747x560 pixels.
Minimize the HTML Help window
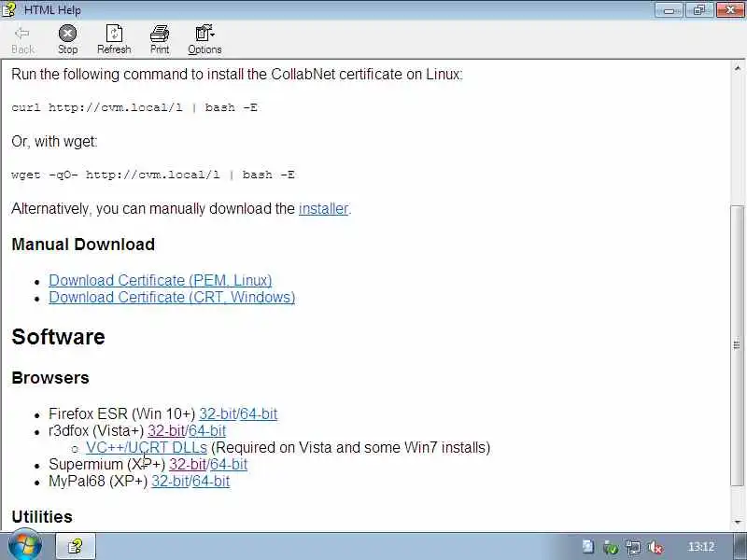coord(669,10)
